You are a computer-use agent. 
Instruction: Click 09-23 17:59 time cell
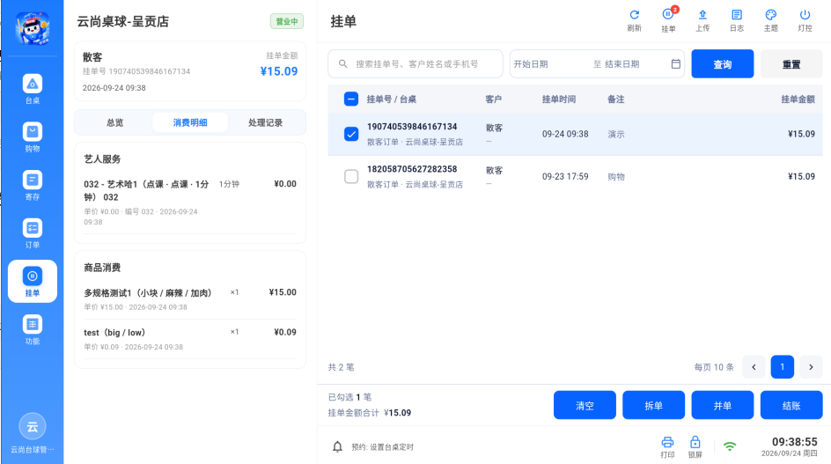(565, 176)
